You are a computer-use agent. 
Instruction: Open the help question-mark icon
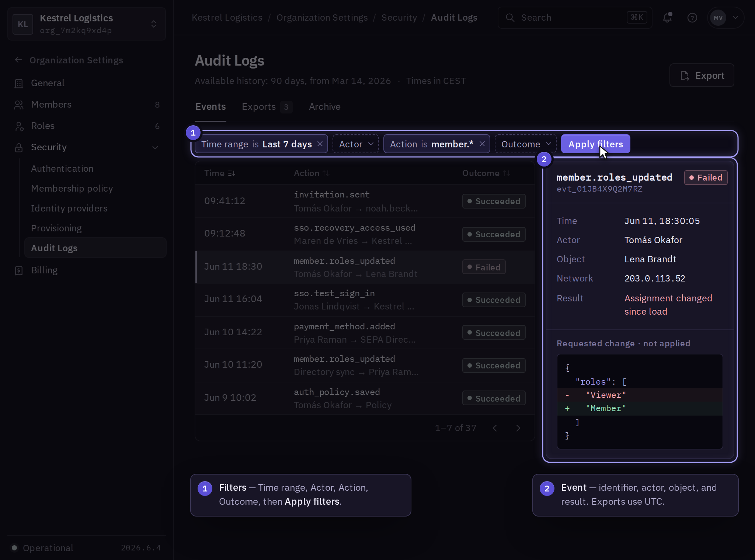pyautogui.click(x=692, y=17)
